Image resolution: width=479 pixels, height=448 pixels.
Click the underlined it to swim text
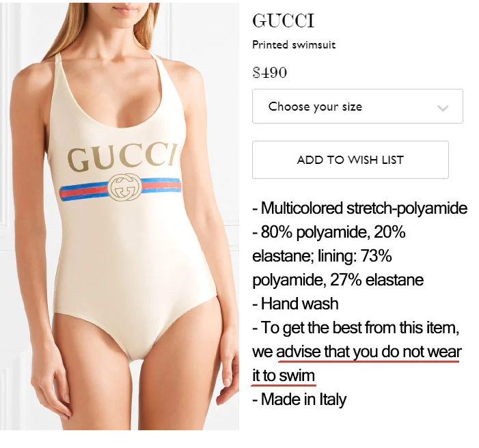pos(284,376)
